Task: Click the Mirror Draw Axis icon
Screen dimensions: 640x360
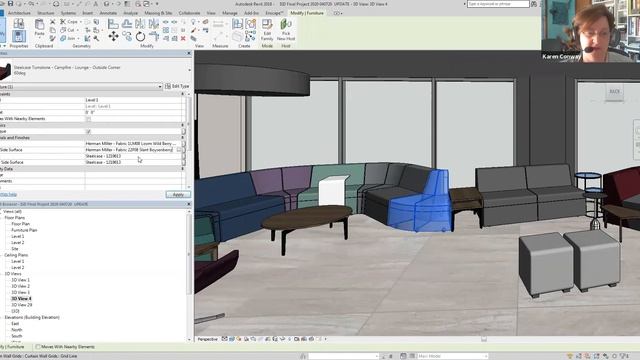Action: (x=153, y=24)
